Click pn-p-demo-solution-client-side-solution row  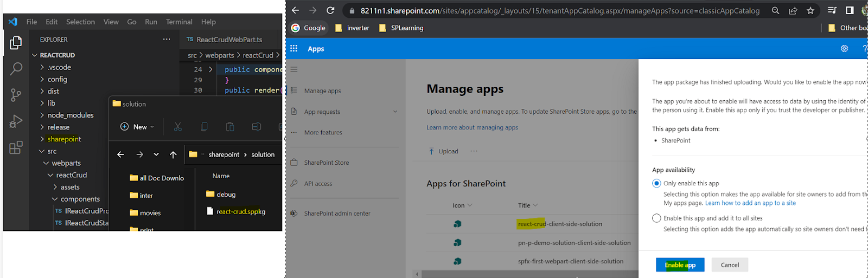[574, 243]
